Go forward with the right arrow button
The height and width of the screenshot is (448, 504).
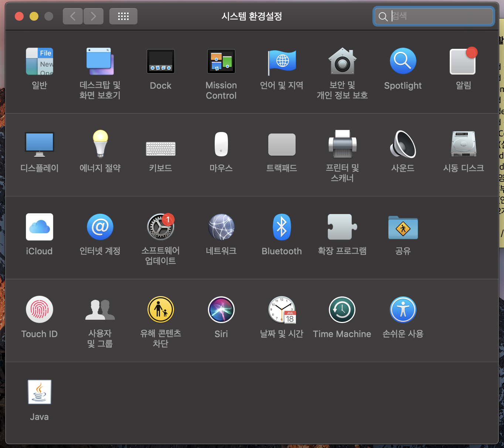click(93, 16)
